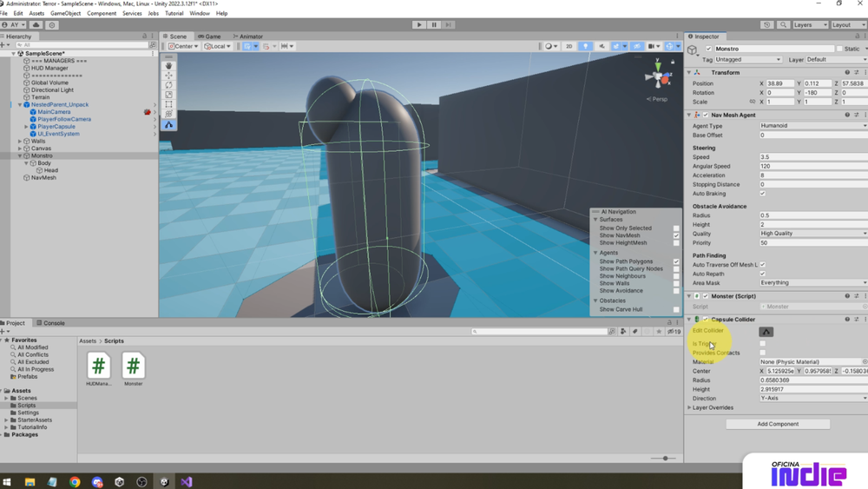Disable the Auto Braking checkbox
The height and width of the screenshot is (489, 868).
(762, 194)
